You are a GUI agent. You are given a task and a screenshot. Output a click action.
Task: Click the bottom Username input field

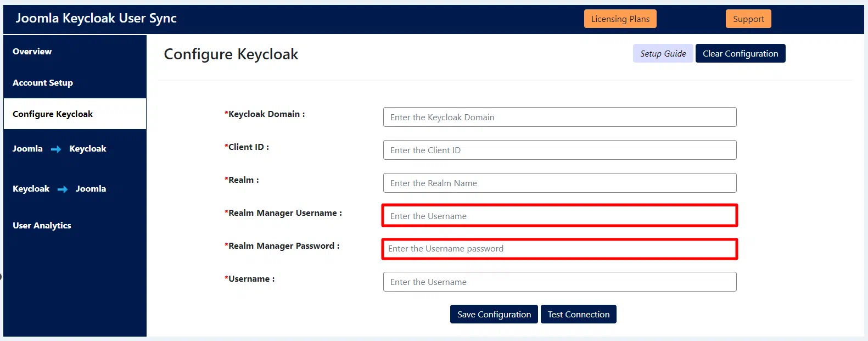tap(559, 282)
